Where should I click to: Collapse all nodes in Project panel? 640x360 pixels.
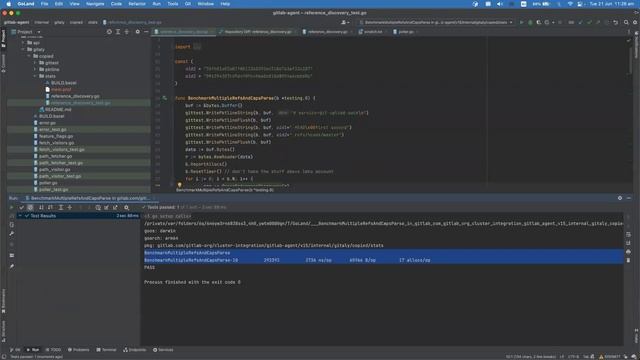[127, 32]
